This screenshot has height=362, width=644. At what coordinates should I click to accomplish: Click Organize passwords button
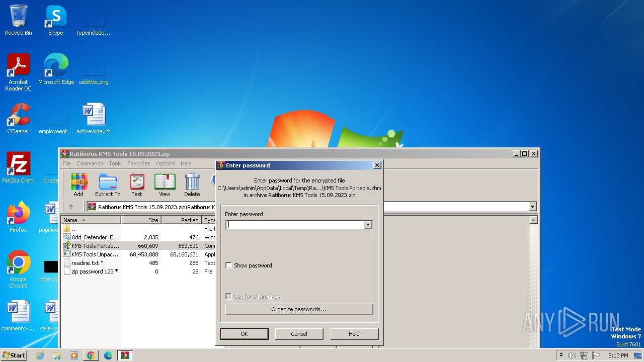299,309
